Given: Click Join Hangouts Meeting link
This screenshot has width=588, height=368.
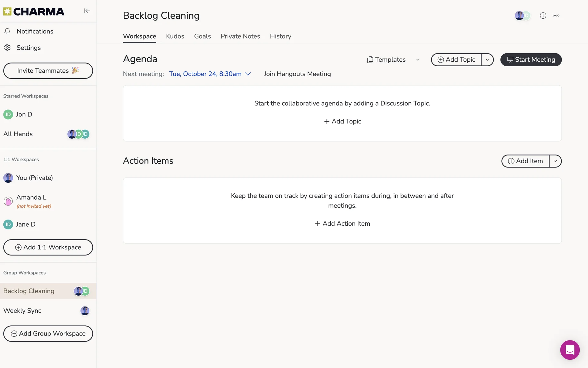Looking at the screenshot, I should coord(297,74).
